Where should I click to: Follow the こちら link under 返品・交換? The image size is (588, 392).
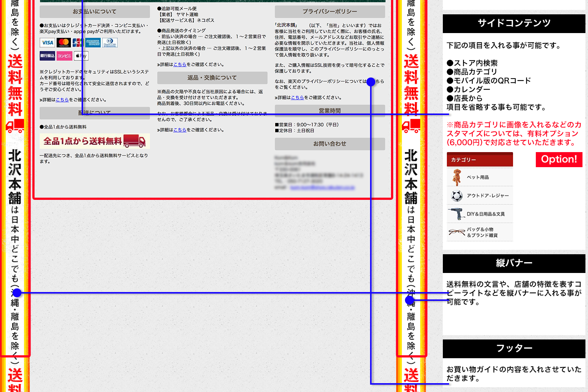[180, 130]
